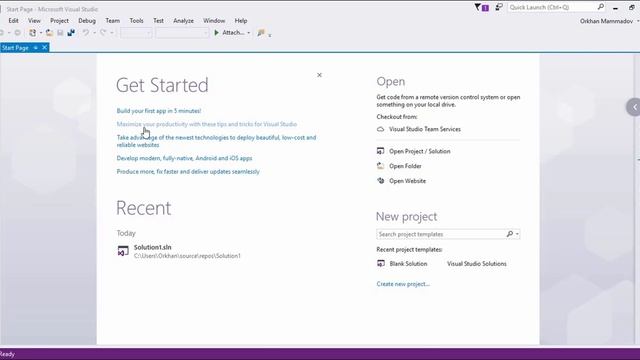
Task: Click the Redo arrow icon
Action: (103, 33)
